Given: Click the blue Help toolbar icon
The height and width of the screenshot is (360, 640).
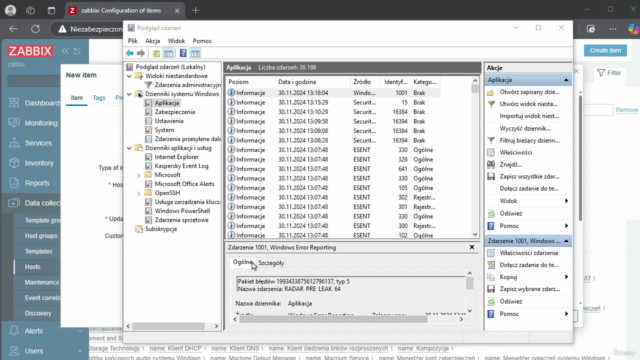Looking at the screenshot, I should 183,53.
